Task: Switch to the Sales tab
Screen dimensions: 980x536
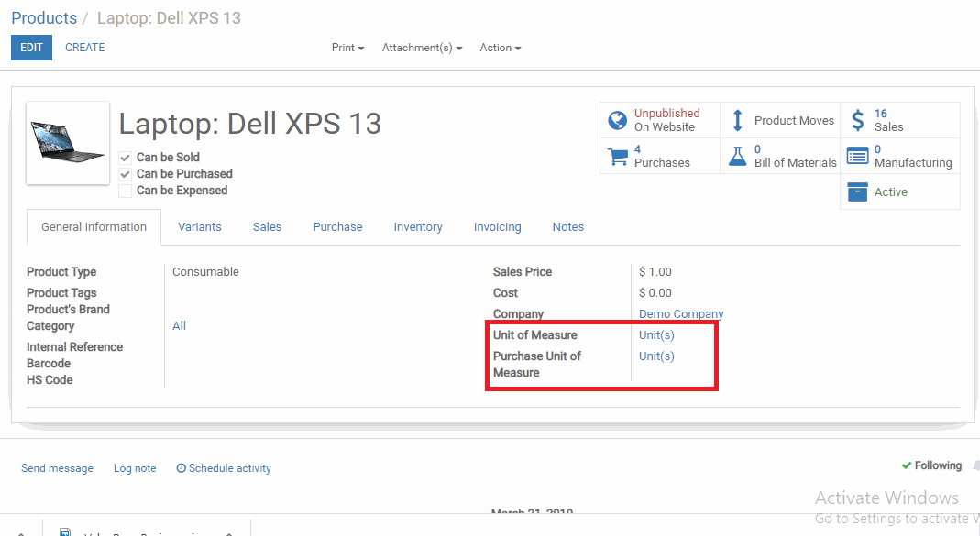Action: click(x=267, y=227)
